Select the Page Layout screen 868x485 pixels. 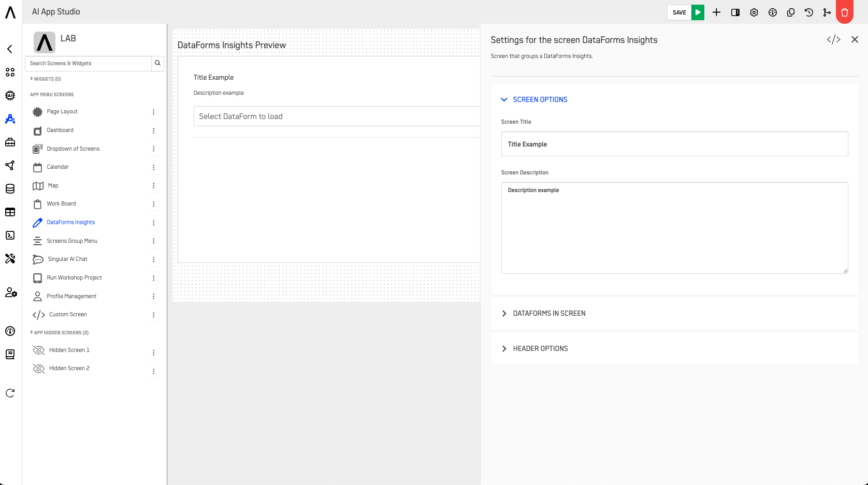tap(62, 112)
